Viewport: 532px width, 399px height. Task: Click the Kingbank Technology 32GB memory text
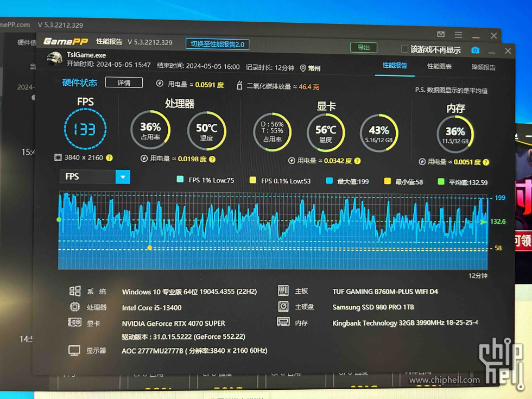click(405, 322)
